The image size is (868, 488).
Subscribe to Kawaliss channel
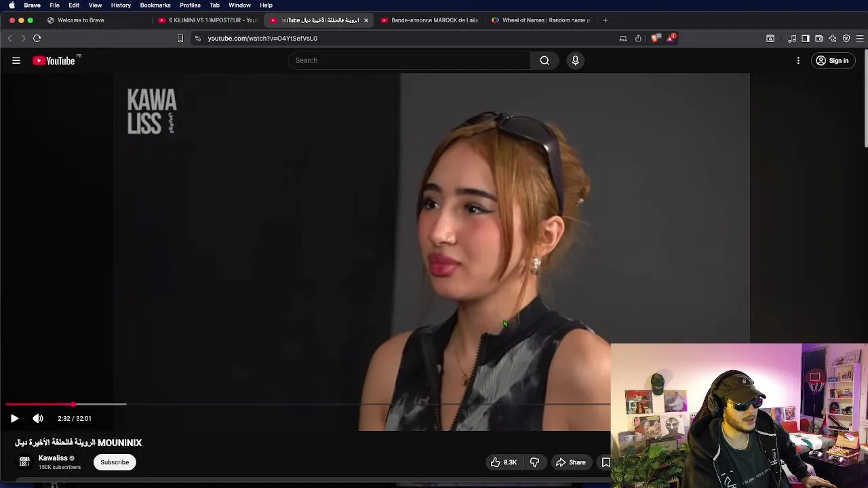tap(115, 462)
